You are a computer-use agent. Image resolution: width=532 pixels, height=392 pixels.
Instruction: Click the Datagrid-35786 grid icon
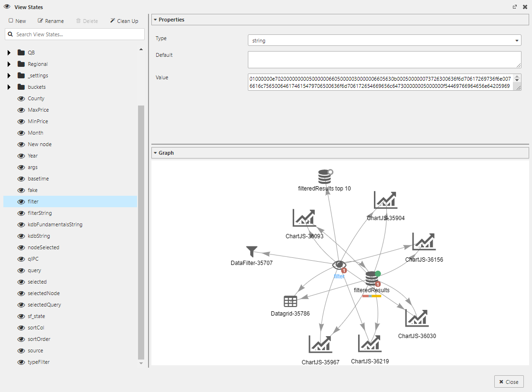[290, 301]
